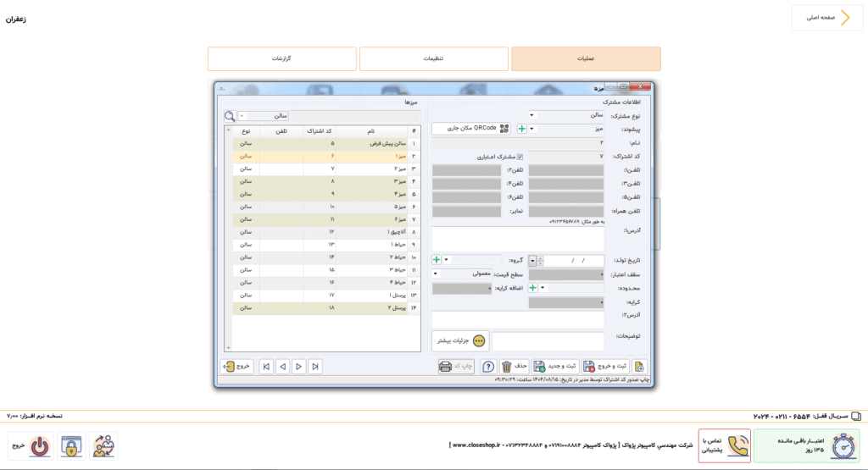Click the کد اشتراک field
Screen dimensions: 868x470
pyautogui.click(x=566, y=157)
